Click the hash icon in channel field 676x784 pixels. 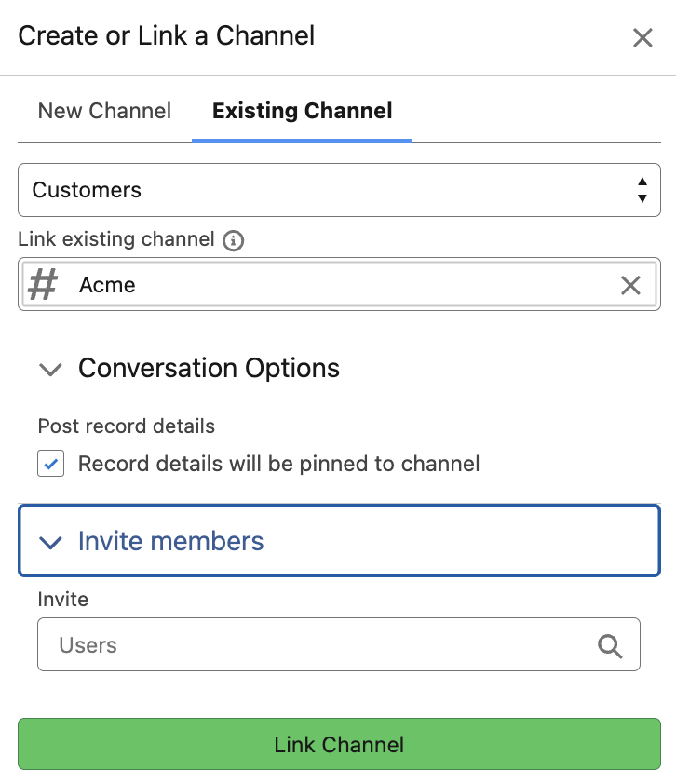(43, 285)
